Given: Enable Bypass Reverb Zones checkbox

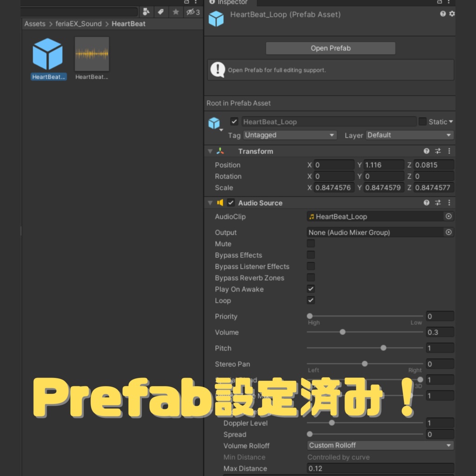Looking at the screenshot, I should pos(311,278).
